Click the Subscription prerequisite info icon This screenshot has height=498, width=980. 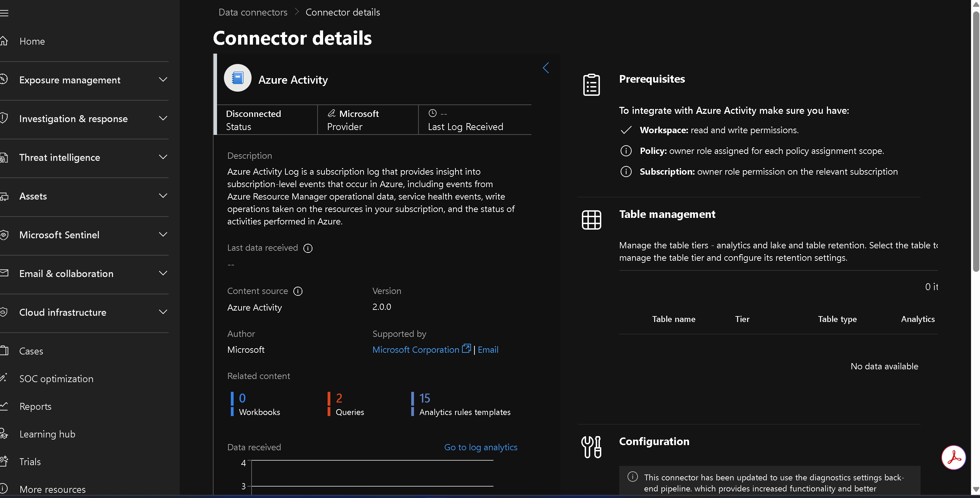626,172
